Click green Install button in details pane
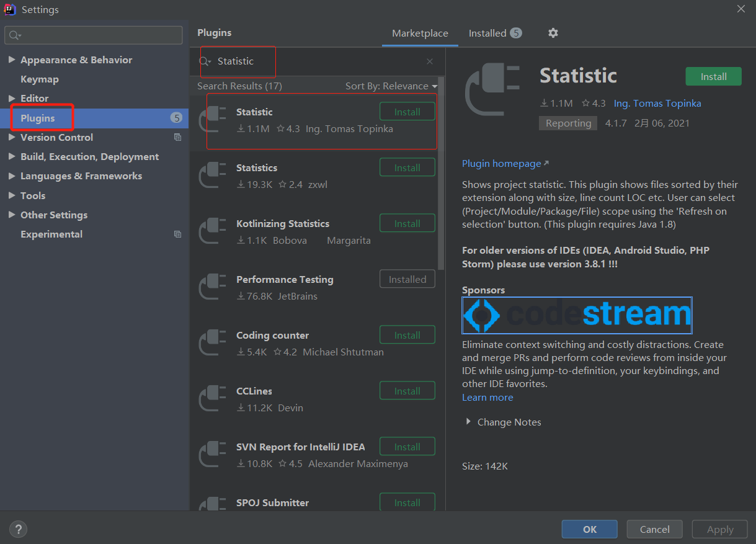Viewport: 756px width, 544px height. click(x=714, y=76)
